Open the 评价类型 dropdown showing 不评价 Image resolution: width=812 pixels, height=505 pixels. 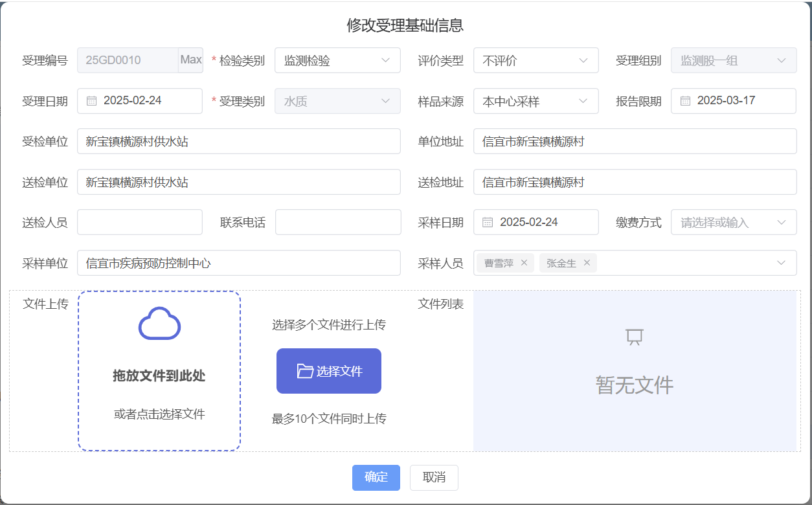pos(536,60)
